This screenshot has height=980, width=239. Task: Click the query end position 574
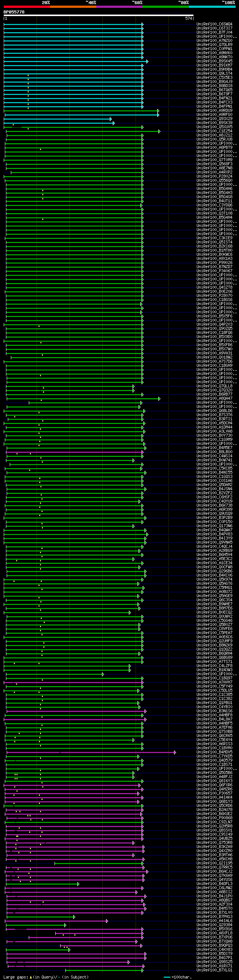pyautogui.click(x=189, y=19)
